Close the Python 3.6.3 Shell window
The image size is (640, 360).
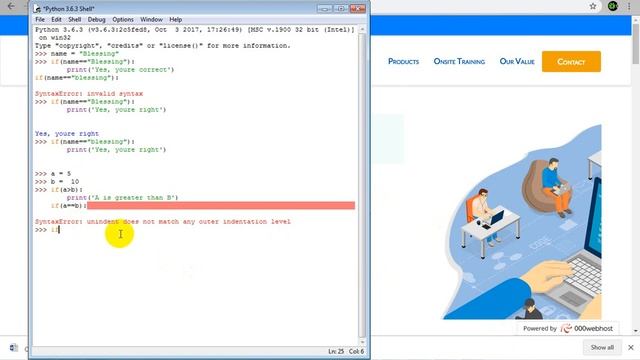(x=358, y=9)
